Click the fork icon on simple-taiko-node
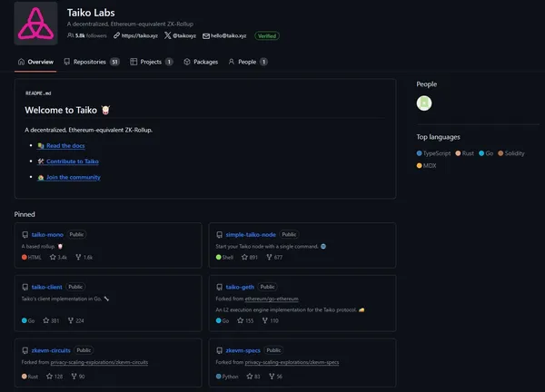Screen dimensions: 545x392 (x=269, y=257)
